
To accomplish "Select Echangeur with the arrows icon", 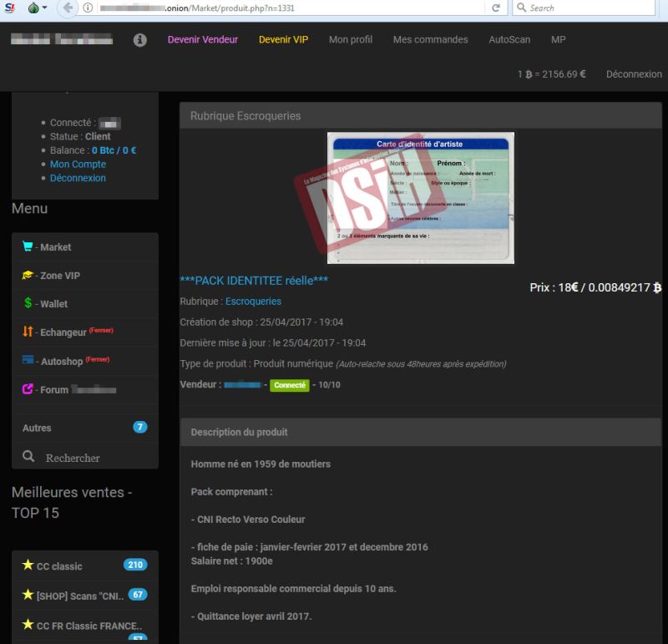I will (x=28, y=332).
